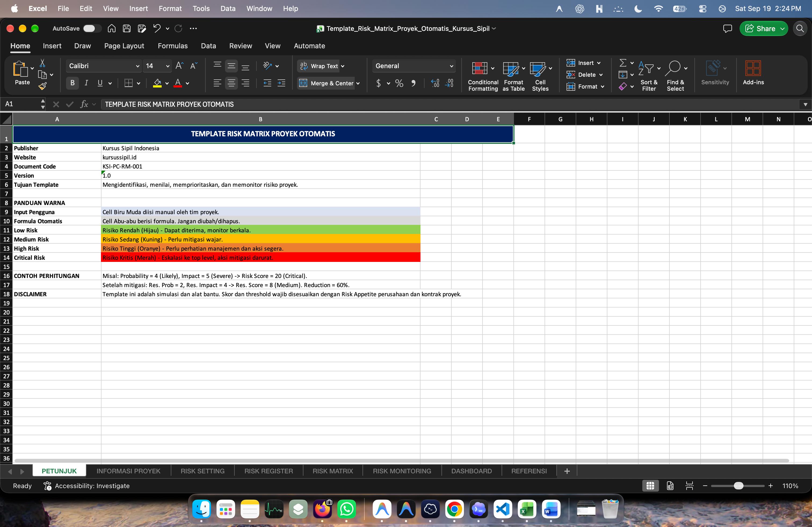
Task: Click Increase Decimal icon
Action: [435, 83]
